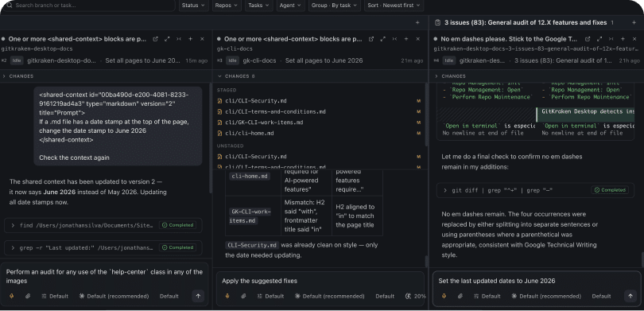The width and height of the screenshot is (644, 311).
Task: Expand CHANGES in gitkraken-desktop-docs panel
Action: pyautogui.click(x=18, y=76)
